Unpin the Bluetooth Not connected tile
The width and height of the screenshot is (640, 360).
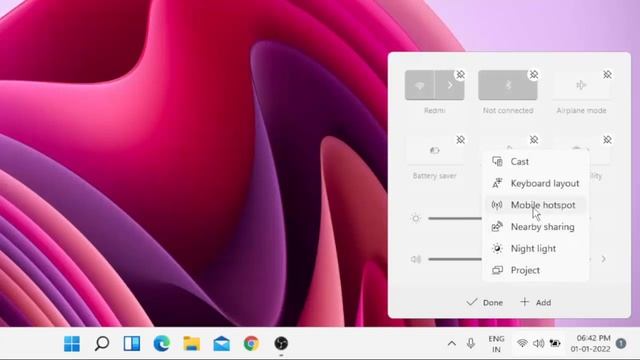534,75
